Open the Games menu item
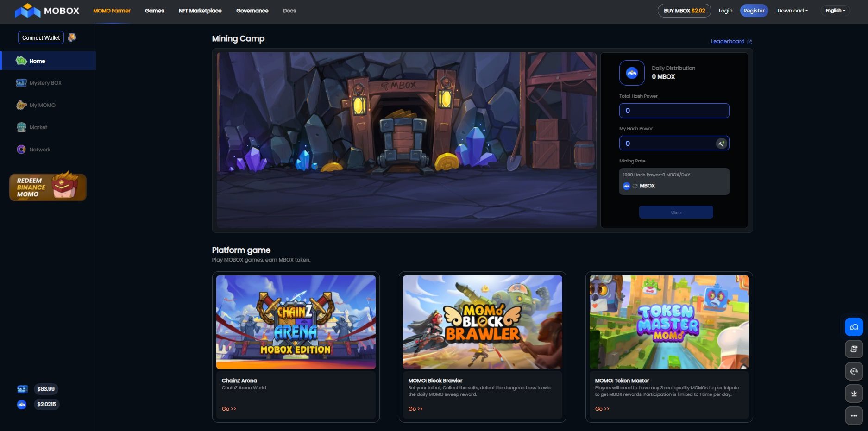Image resolution: width=868 pixels, height=431 pixels. pyautogui.click(x=154, y=11)
